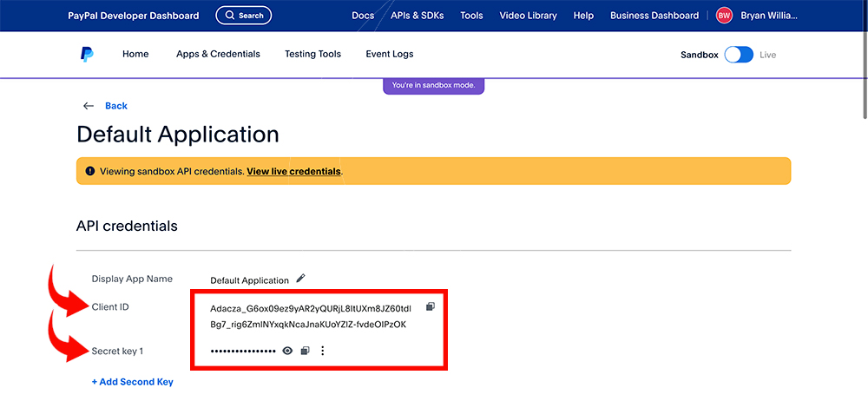Edit the Display App Name with the pencil icon
Image resolution: width=868 pixels, height=401 pixels.
click(300, 278)
